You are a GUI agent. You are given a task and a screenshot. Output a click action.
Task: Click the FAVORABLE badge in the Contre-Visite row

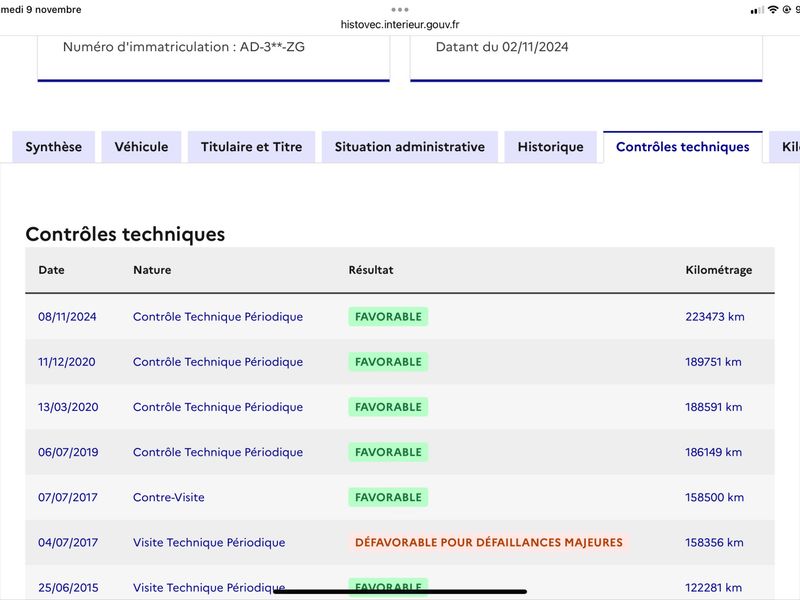[388, 497]
